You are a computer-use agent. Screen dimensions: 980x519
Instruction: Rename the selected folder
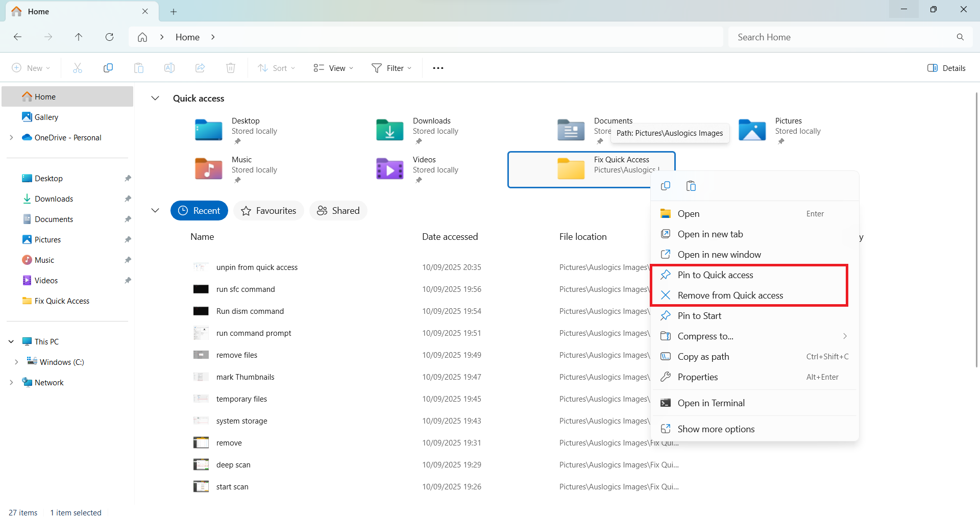(x=169, y=67)
